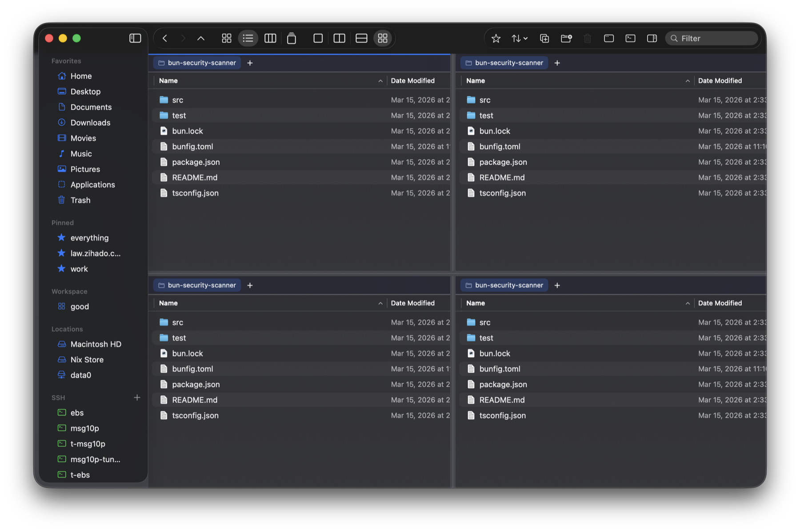Viewport: 800px width, 532px height.
Task: Add new tab in bottom-right pane
Action: (557, 286)
